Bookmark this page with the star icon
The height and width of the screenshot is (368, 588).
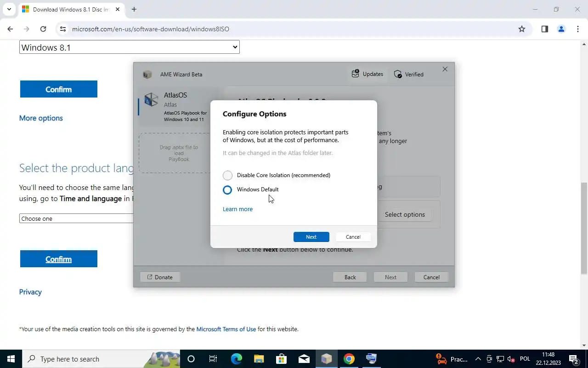522,29
